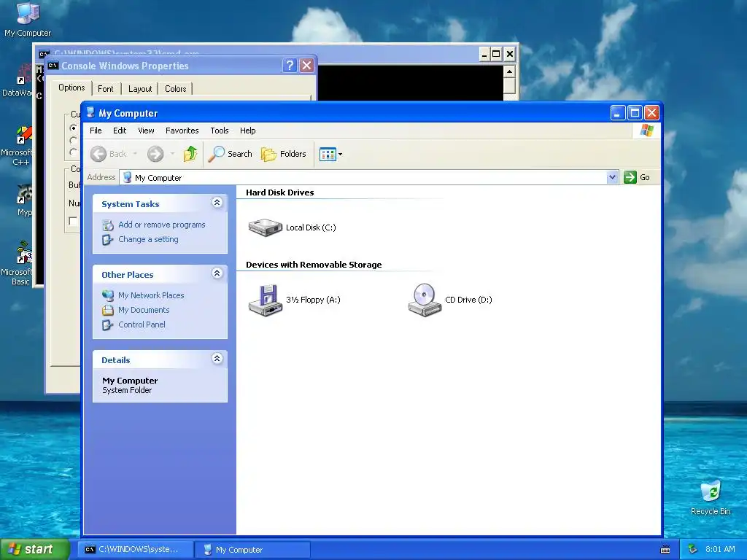Click the 8:01 AM clock

[720, 549]
